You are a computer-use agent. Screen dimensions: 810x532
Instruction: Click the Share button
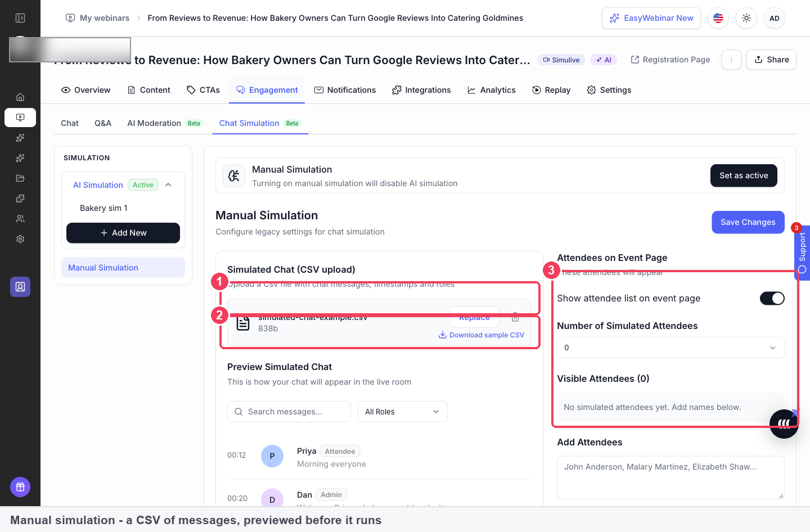tap(771, 60)
